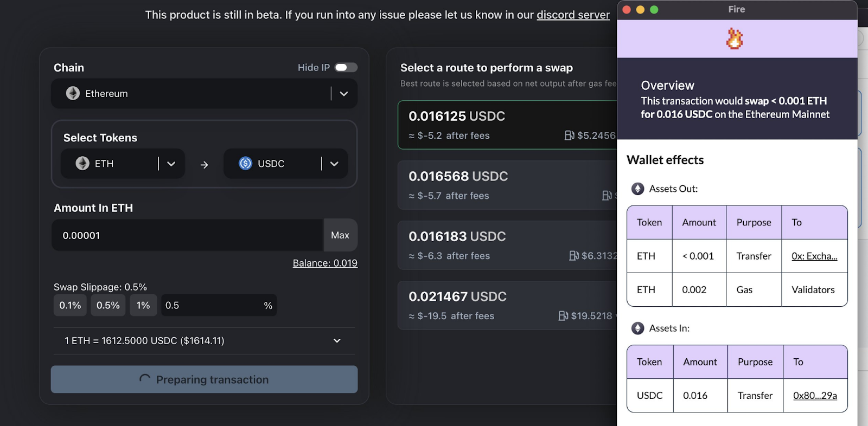Open the Chain dropdown showing Ethereum
This screenshot has height=426, width=868.
pos(343,93)
